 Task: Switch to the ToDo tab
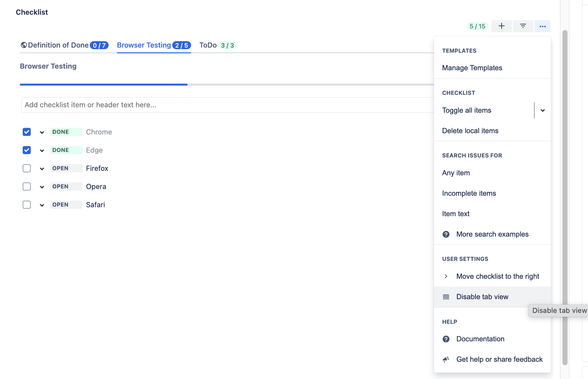click(x=218, y=45)
